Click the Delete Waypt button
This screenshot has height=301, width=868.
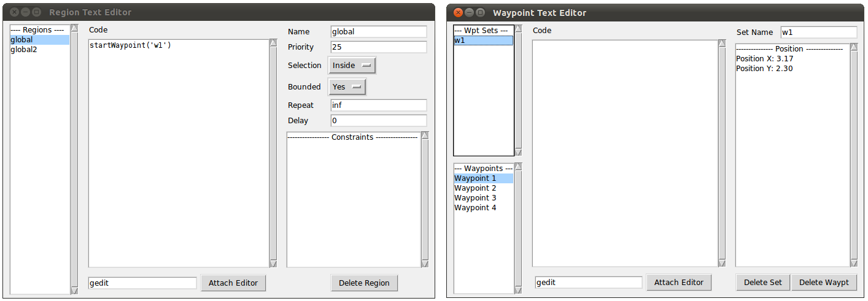pyautogui.click(x=824, y=282)
